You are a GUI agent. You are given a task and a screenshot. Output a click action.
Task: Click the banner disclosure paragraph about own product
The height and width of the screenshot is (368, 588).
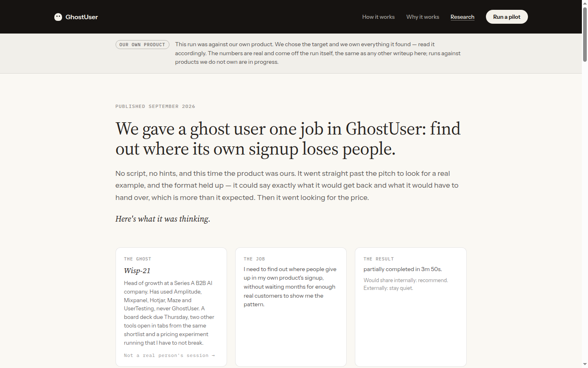pos(318,53)
